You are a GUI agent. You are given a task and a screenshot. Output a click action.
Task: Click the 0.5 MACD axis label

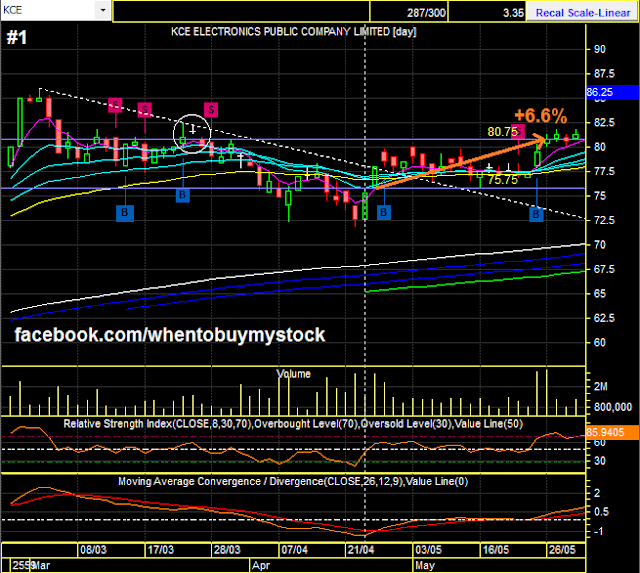[x=601, y=512]
